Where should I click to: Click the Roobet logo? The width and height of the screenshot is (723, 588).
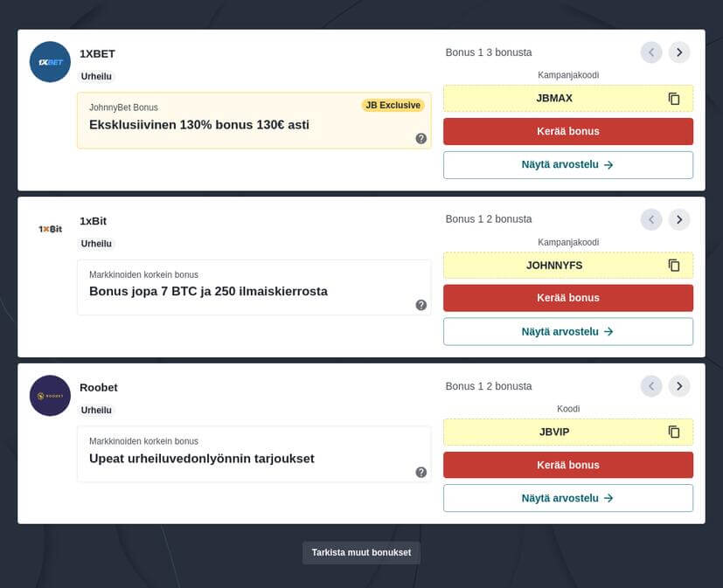(50, 396)
